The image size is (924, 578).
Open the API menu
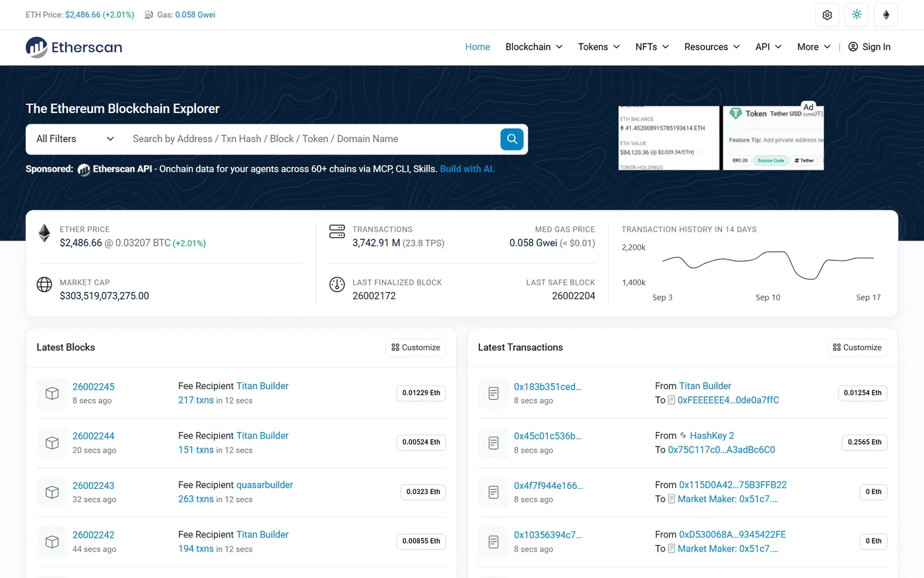pos(768,47)
